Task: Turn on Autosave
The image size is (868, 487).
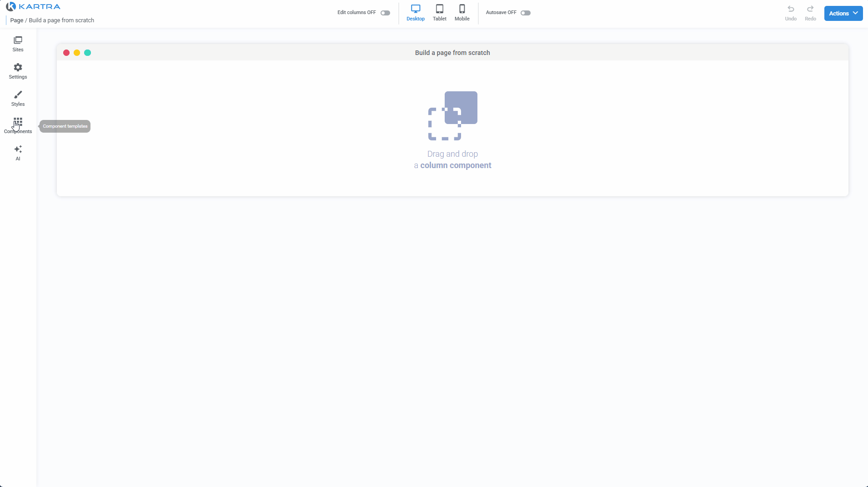Action: pyautogui.click(x=526, y=13)
